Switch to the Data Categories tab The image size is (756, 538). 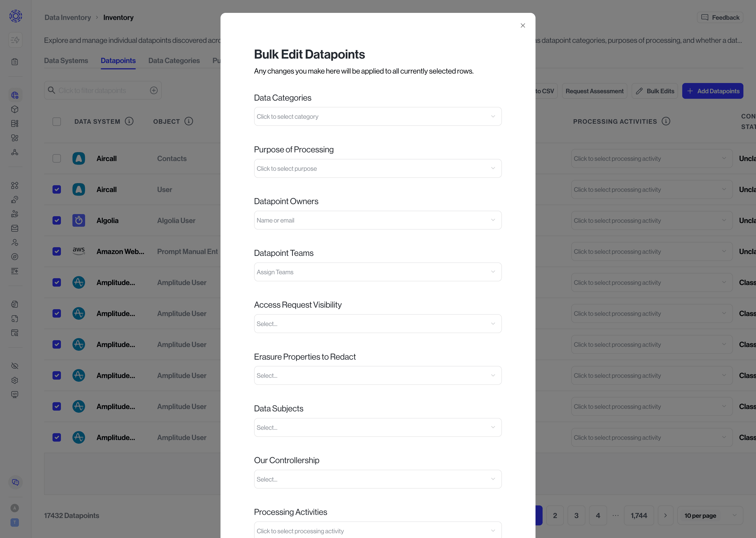(x=174, y=61)
